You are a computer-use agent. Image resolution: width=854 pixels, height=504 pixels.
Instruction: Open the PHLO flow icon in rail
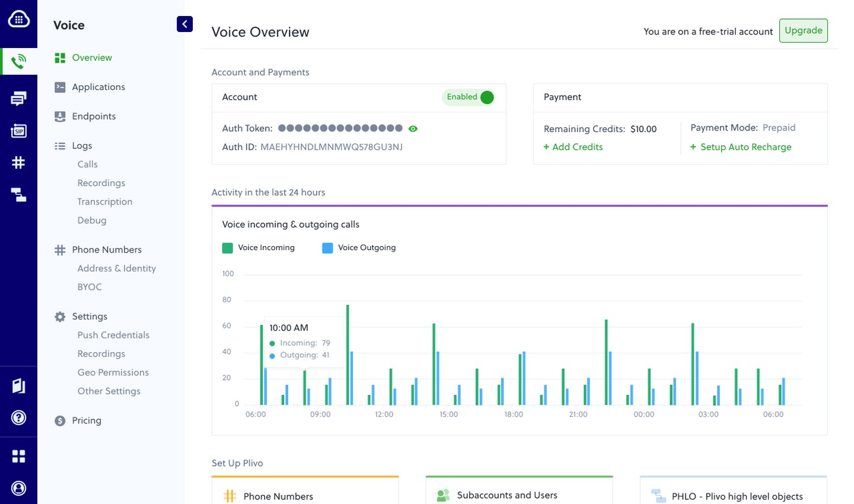18,194
